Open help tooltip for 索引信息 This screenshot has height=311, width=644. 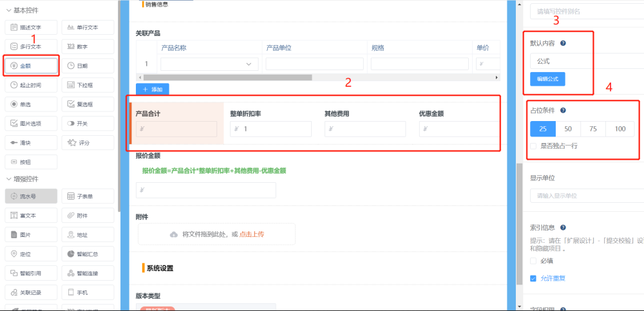pos(563,227)
